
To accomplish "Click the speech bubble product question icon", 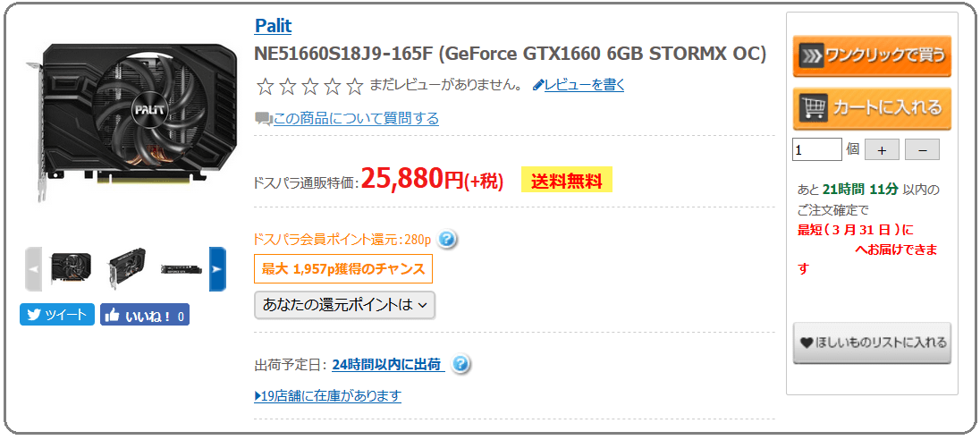I will click(264, 119).
